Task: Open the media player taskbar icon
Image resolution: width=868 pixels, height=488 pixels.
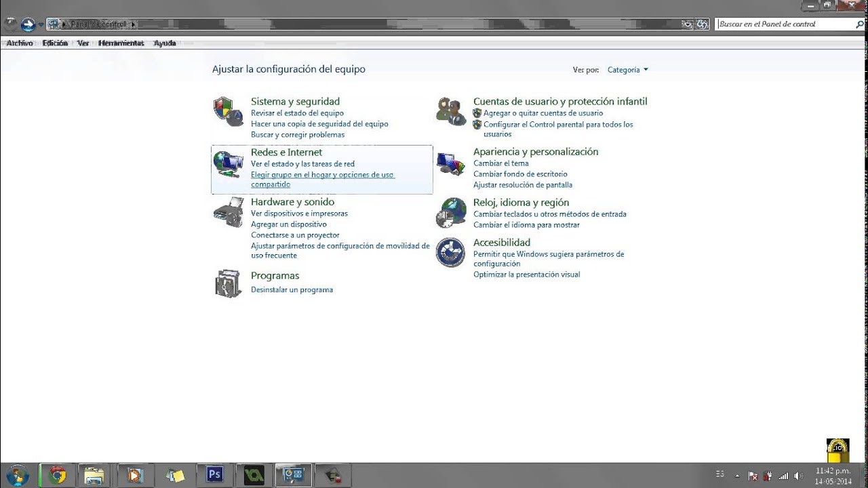Action: coord(134,475)
